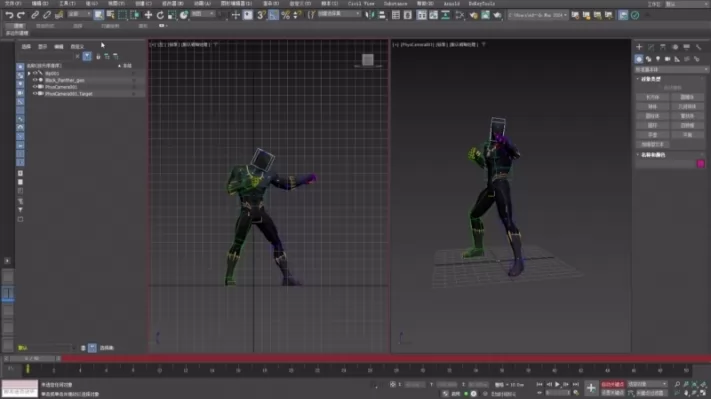
Task: Open the Display tab in command panel
Action: click(x=687, y=47)
